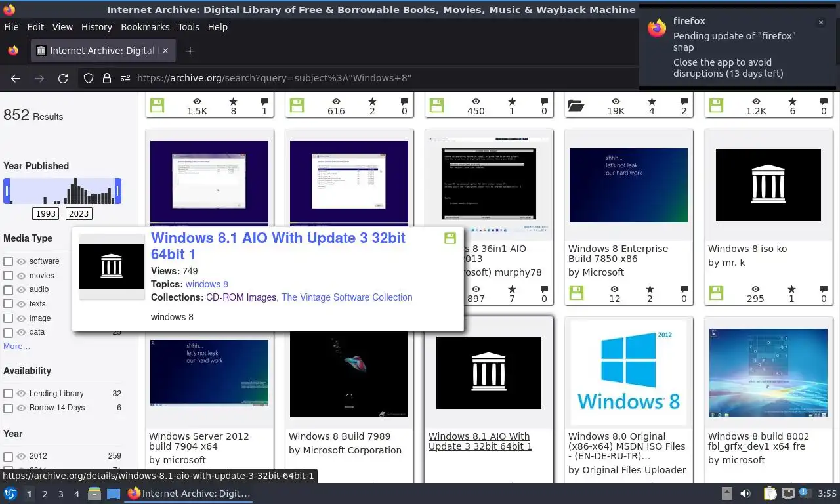The image size is (840, 504).
Task: Switch to workspace 4
Action: (x=76, y=493)
